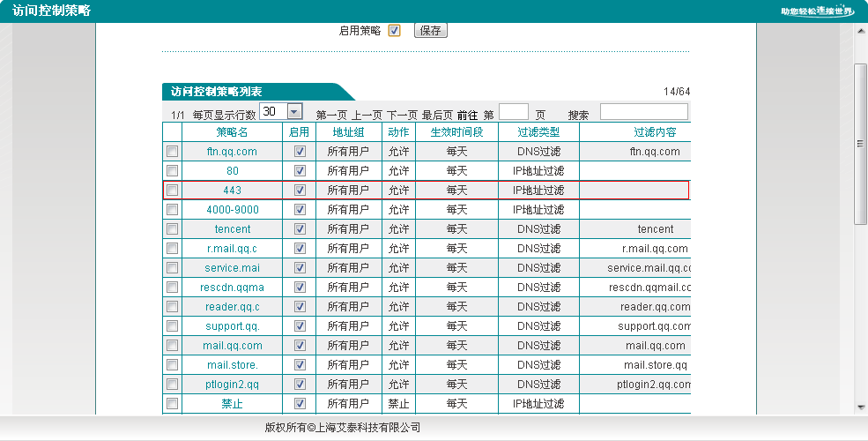Click the vertical scrollbar thumb

[x=861, y=144]
